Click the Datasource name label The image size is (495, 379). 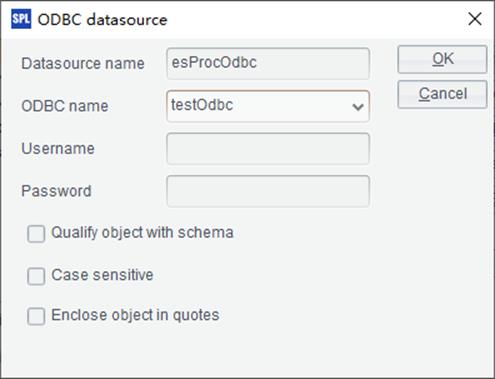click(x=83, y=63)
